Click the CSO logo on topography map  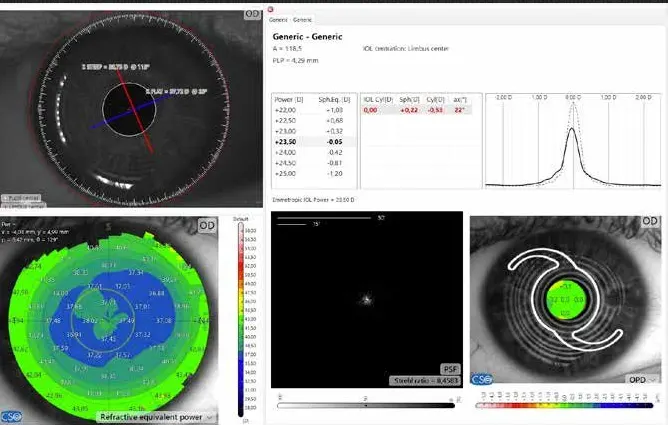pos(17,406)
